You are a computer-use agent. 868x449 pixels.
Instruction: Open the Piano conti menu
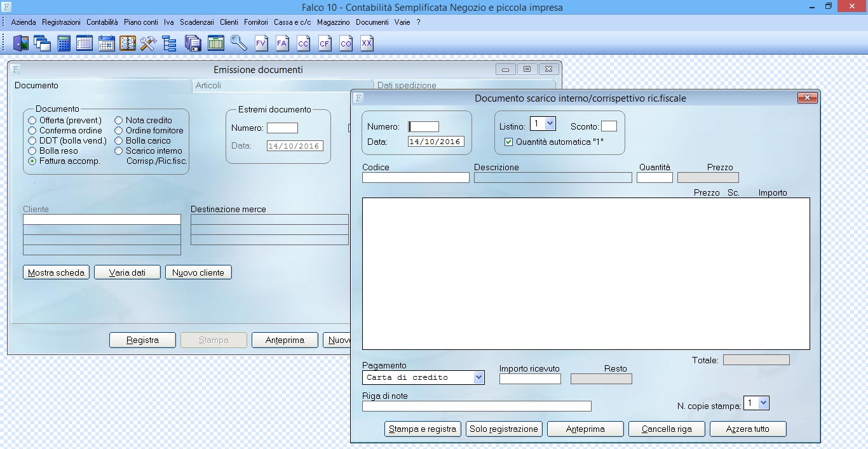point(141,22)
